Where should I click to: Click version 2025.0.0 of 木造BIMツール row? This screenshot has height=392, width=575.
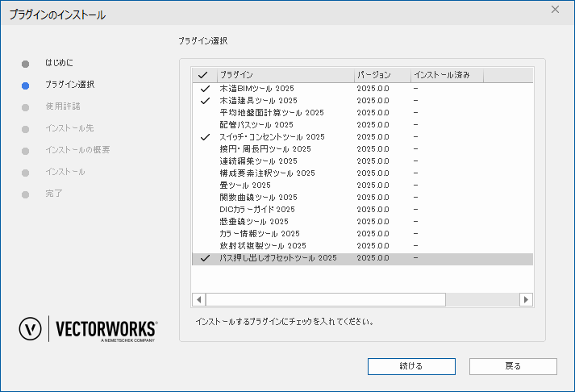click(x=373, y=89)
